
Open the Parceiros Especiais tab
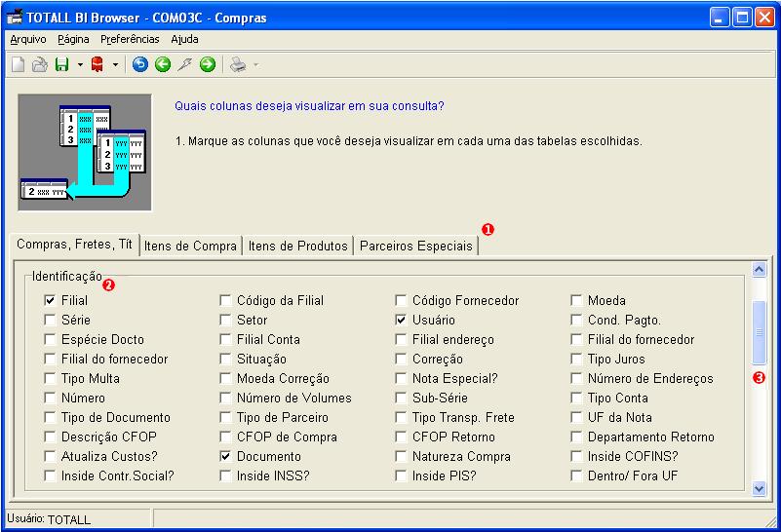(x=416, y=246)
